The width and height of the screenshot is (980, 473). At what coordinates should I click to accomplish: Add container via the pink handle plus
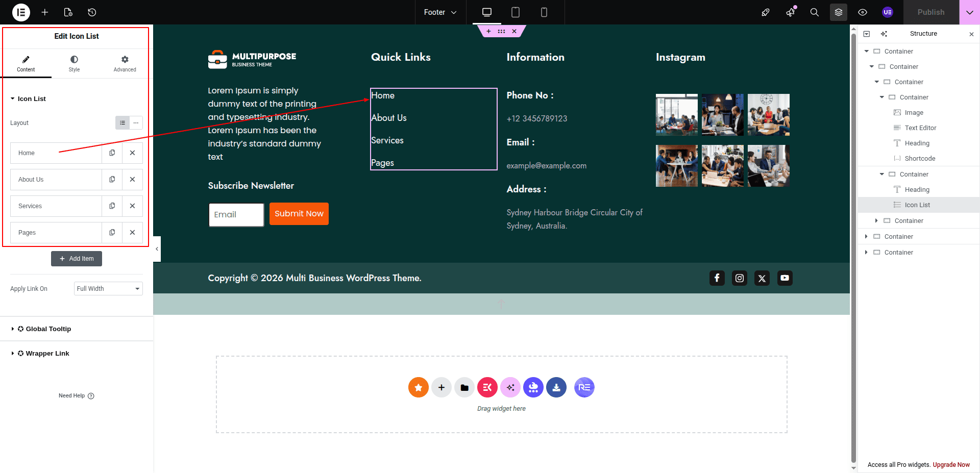(x=488, y=31)
